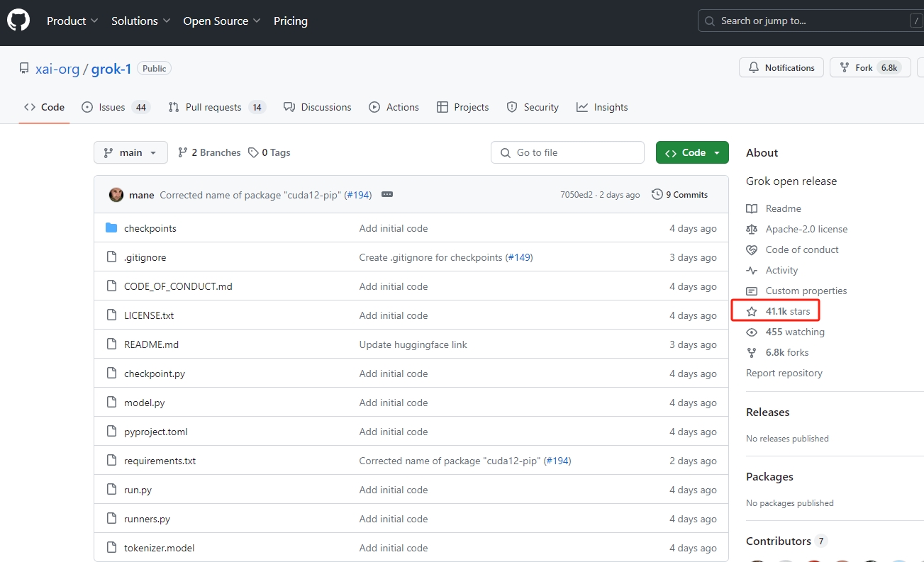Click the mane author name

click(142, 195)
